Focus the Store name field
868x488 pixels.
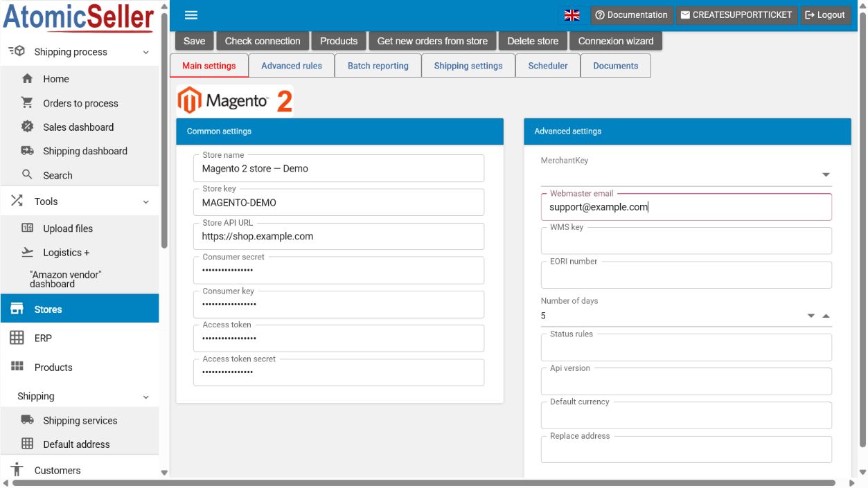coord(339,168)
